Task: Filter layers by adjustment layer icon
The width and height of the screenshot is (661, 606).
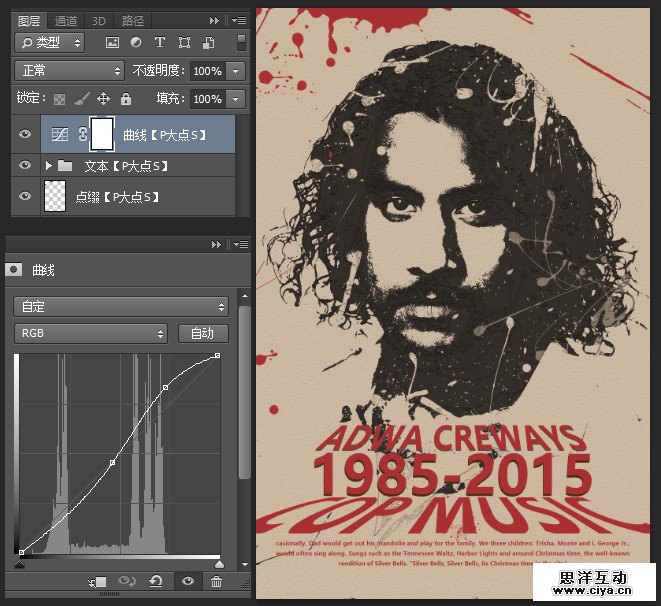Action: point(136,42)
